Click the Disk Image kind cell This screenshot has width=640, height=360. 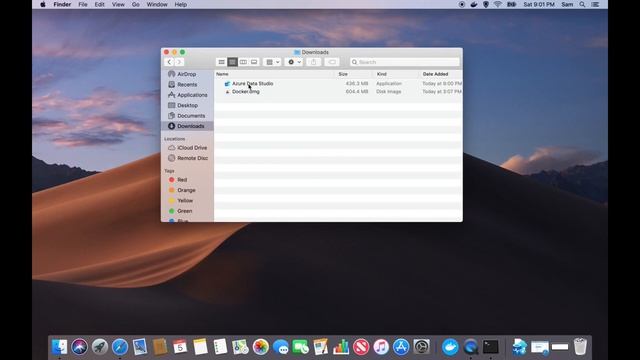(x=389, y=92)
